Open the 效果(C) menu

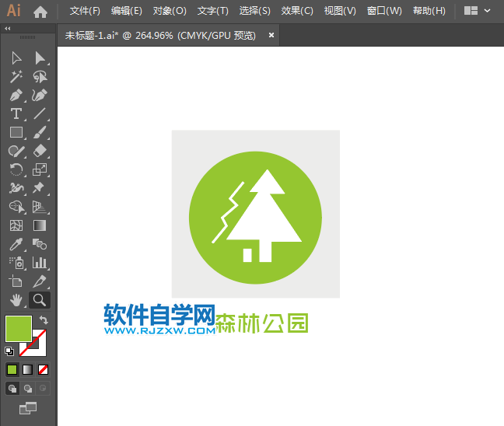[297, 11]
